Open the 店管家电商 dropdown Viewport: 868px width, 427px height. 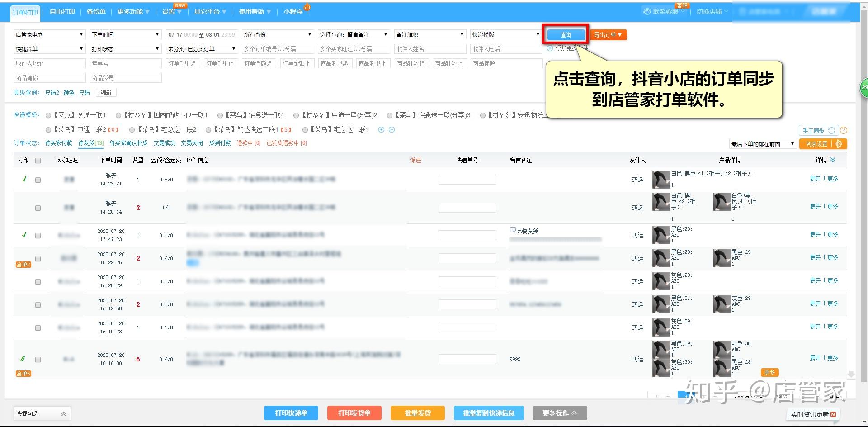(x=49, y=34)
